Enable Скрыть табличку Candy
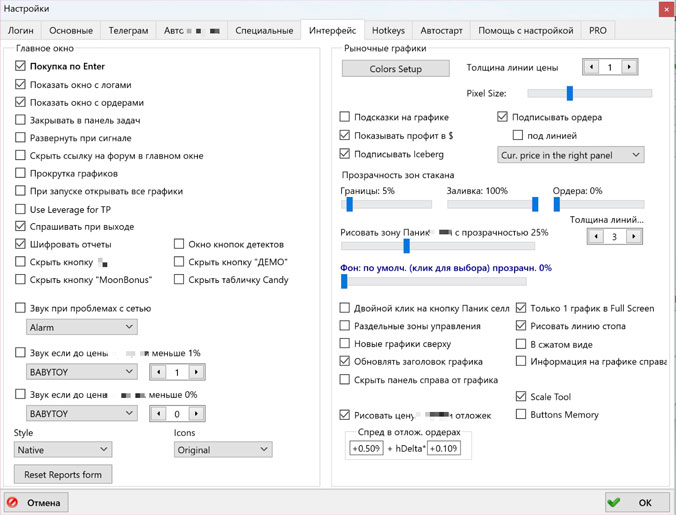Screen dimensions: 676x515 point(179,280)
